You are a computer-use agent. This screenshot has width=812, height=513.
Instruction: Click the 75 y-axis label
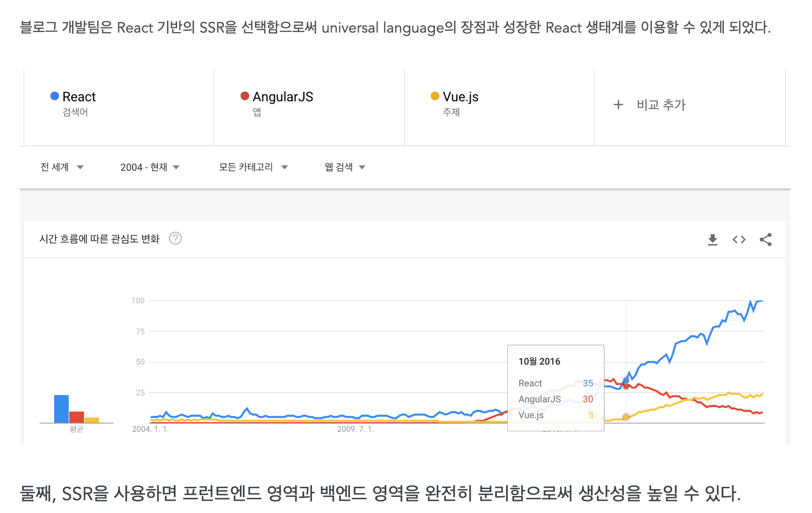click(140, 331)
